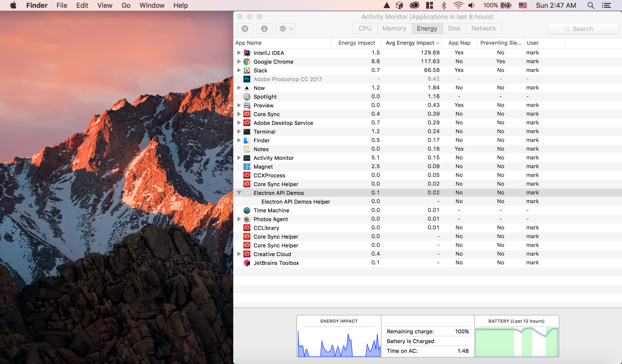The width and height of the screenshot is (622, 364).
Task: Click the force quit process toolbar icon
Action: 245,29
